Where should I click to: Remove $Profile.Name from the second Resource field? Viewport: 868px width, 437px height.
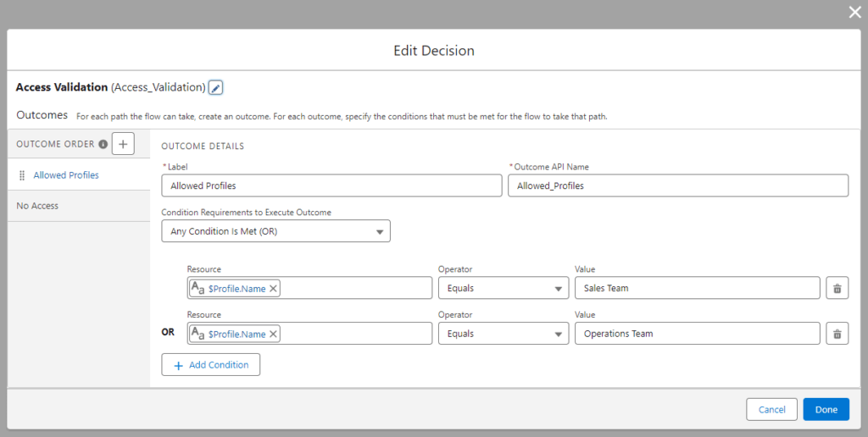[x=274, y=335]
